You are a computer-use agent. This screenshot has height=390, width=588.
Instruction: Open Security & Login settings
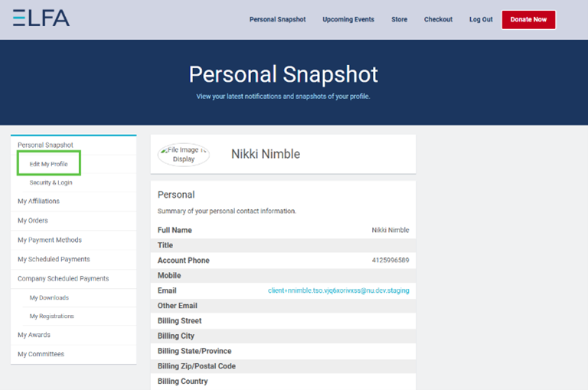pyautogui.click(x=51, y=182)
